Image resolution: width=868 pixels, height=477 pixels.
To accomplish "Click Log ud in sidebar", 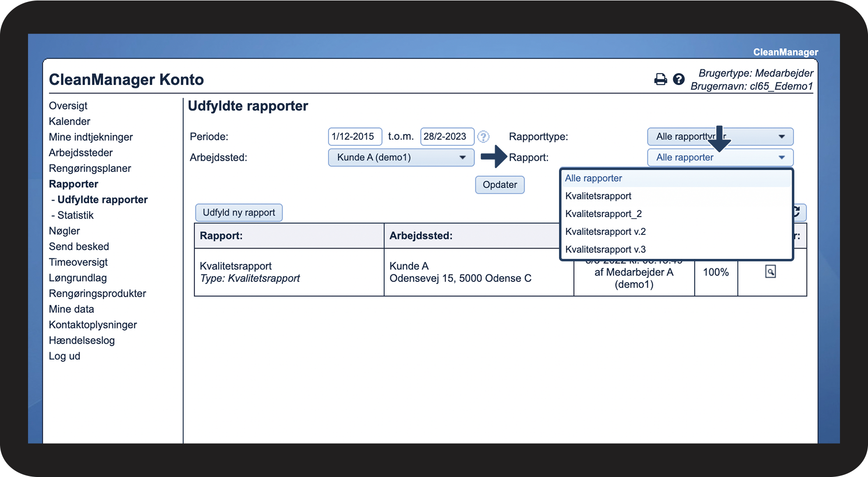I will coord(64,356).
